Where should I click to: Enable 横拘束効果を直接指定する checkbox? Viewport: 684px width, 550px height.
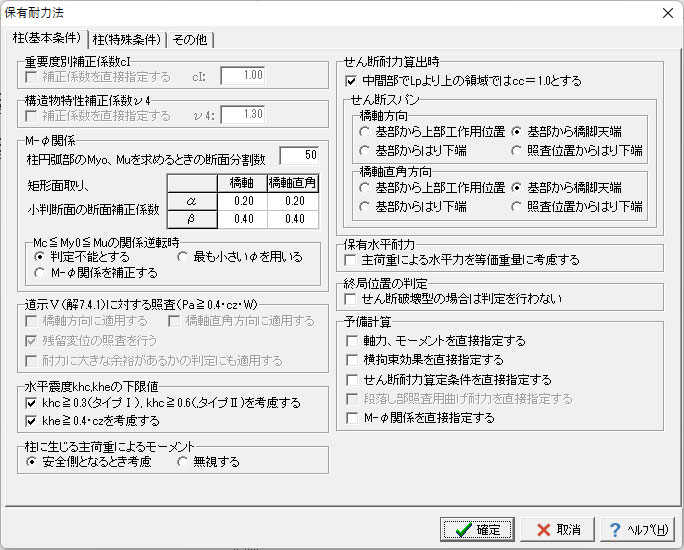[x=425, y=360]
